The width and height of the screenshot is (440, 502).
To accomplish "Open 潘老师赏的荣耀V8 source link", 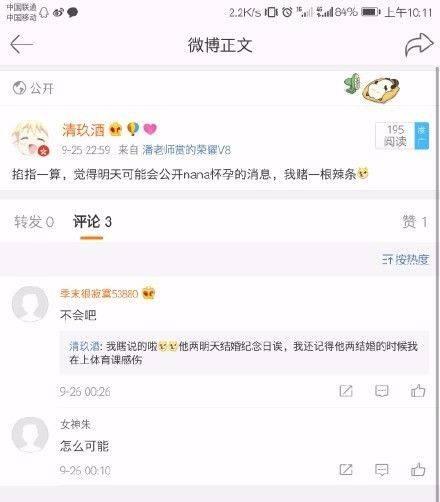I will [x=186, y=150].
